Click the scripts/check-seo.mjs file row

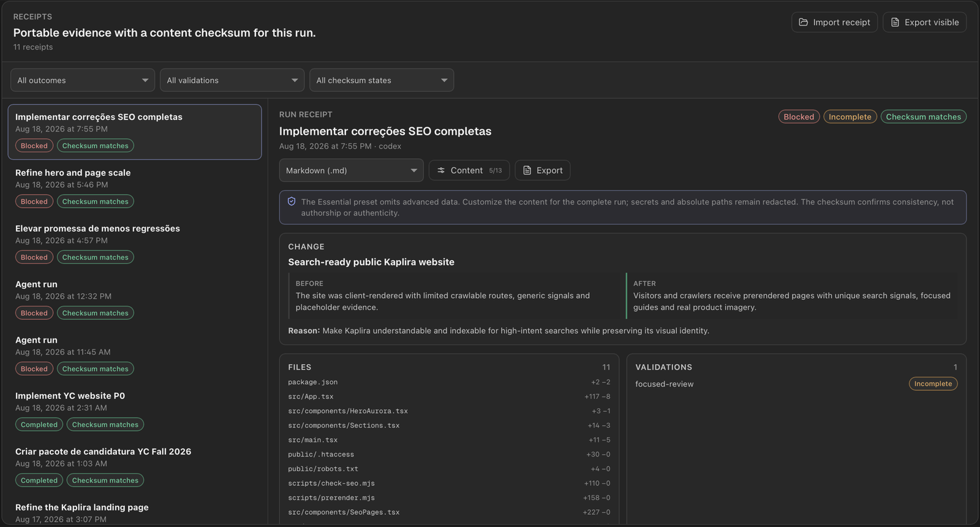point(449,484)
